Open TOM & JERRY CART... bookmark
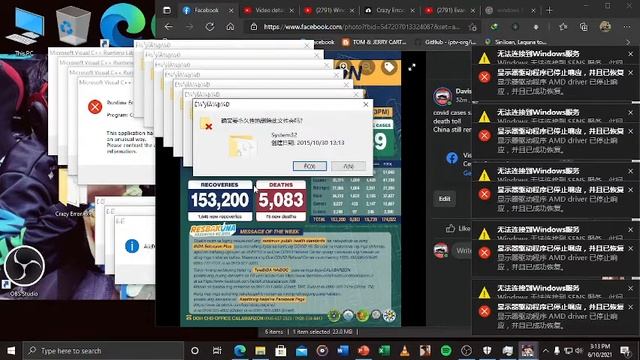Image resolution: width=640 pixels, height=360 pixels. [x=374, y=42]
